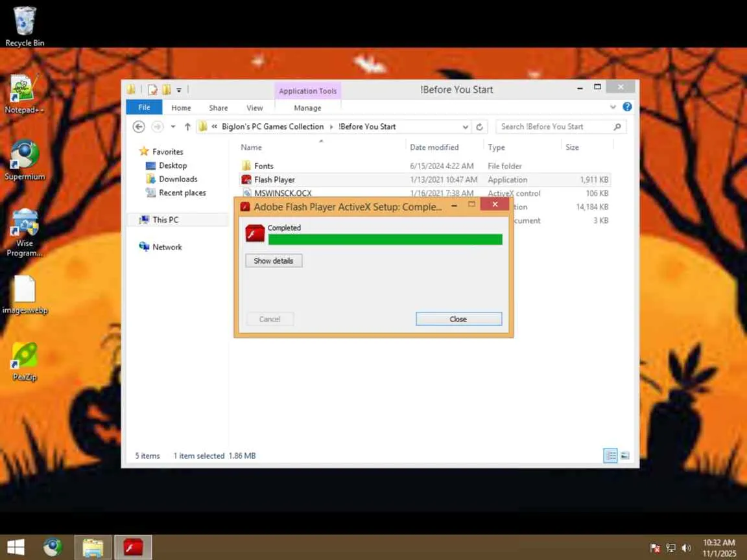
Task: Click the Properties quick access toolbar icon
Action: click(152, 89)
